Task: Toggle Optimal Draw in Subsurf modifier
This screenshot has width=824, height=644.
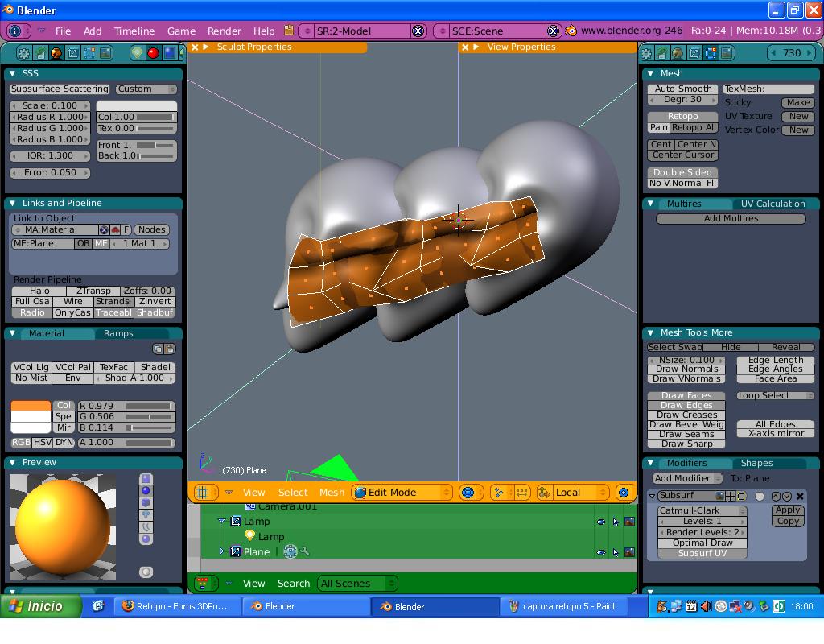Action: coord(702,543)
